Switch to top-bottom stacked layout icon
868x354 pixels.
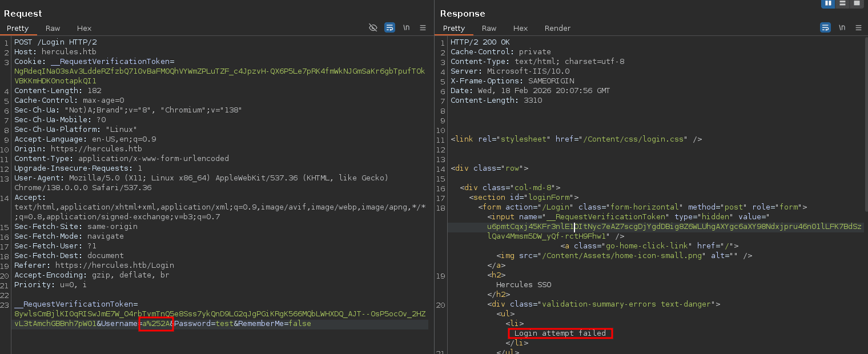[842, 3]
